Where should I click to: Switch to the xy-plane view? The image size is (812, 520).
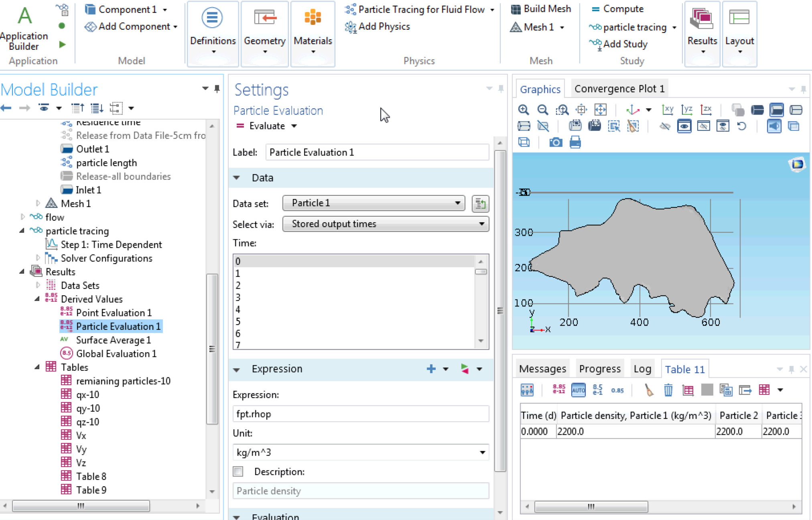[x=668, y=110]
